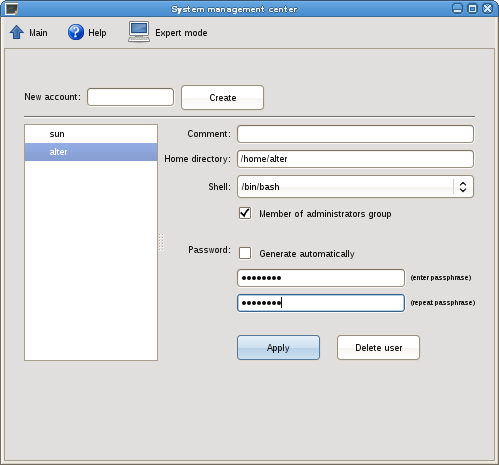Click the Create button

pyautogui.click(x=222, y=97)
